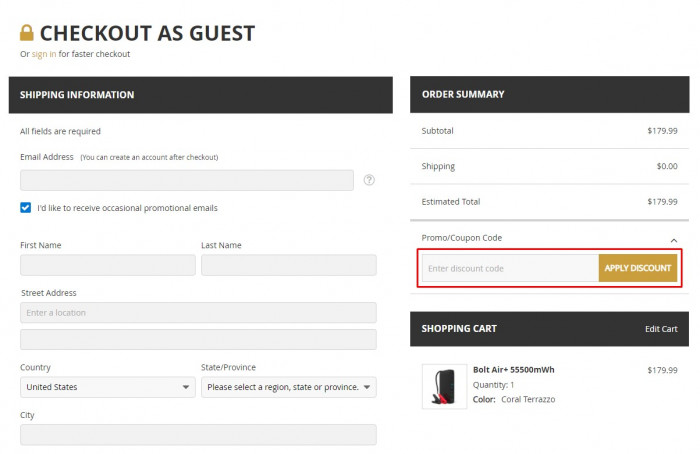Click the Apply Discount button
700x454 pixels.
638,268
